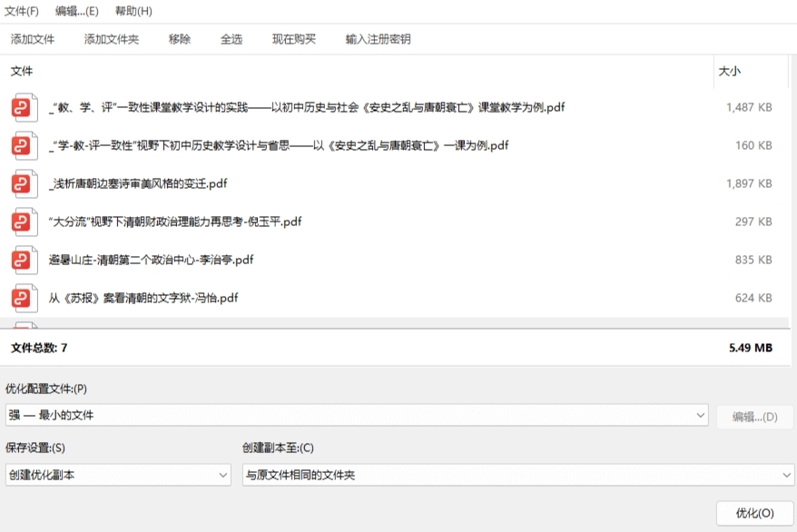Click the 优化(O) button
Image resolution: width=797 pixels, height=532 pixels.
(755, 513)
